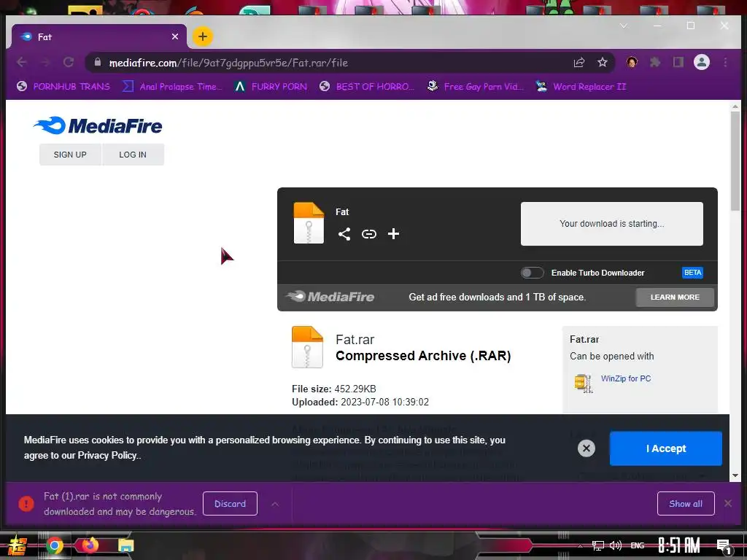Viewport: 747px width, 560px height.
Task: Reload the page with the refresh icon
Action: click(69, 63)
